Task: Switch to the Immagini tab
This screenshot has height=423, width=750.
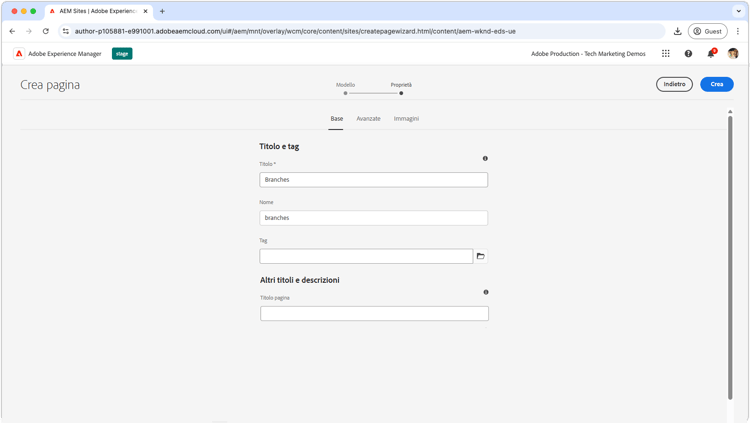Action: 406,119
